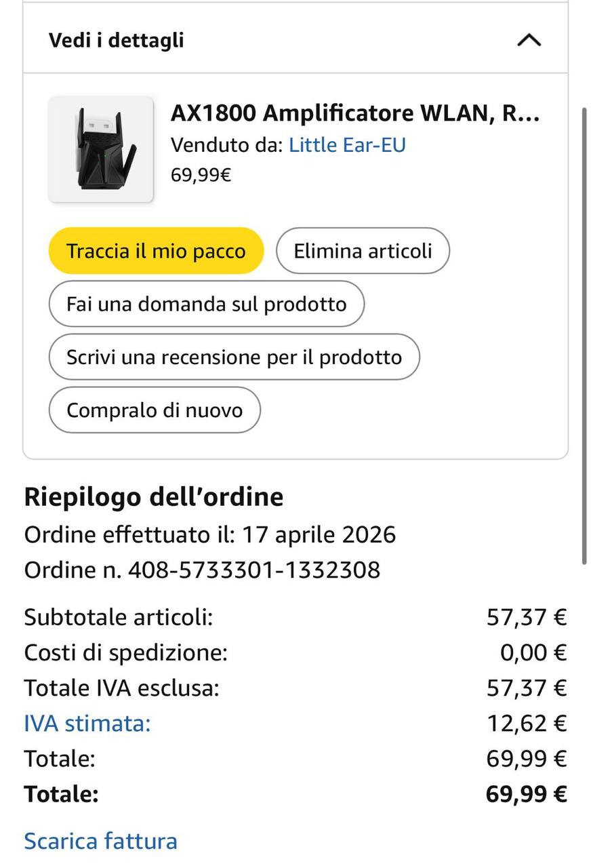The width and height of the screenshot is (591, 868).
Task: Select the Elimina articoli button
Action: click(363, 251)
